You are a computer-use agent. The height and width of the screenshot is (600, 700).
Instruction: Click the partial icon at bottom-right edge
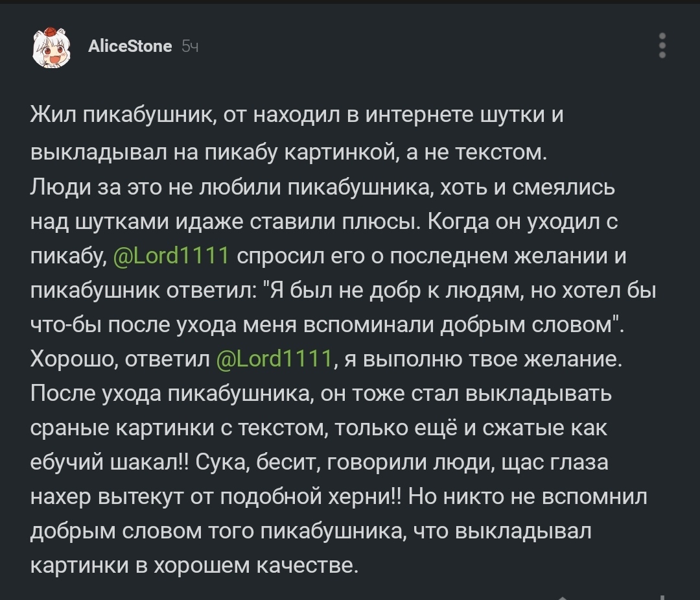[x=662, y=597]
